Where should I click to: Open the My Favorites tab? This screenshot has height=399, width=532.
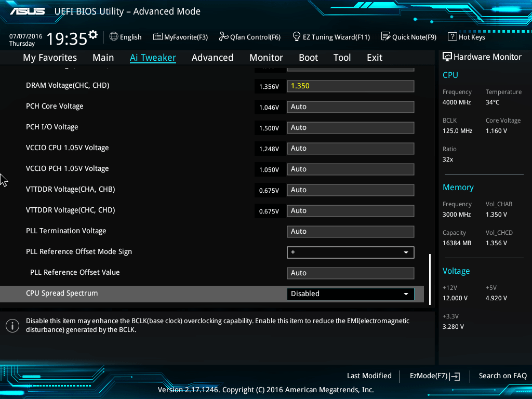pos(50,58)
